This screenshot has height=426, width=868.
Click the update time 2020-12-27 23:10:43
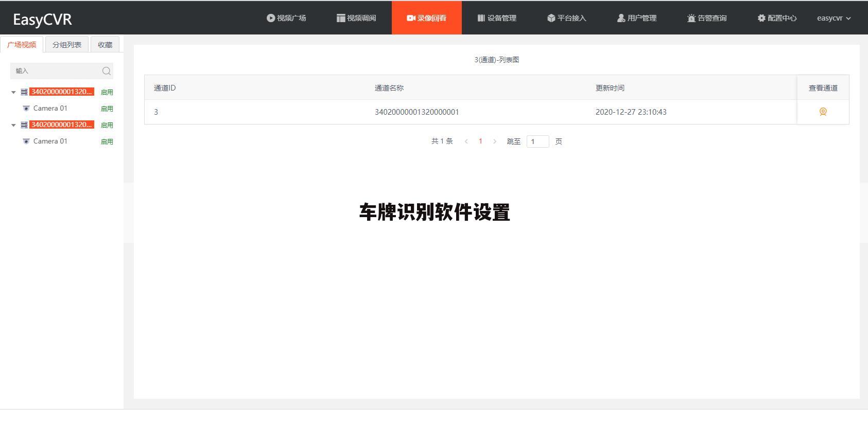(631, 112)
